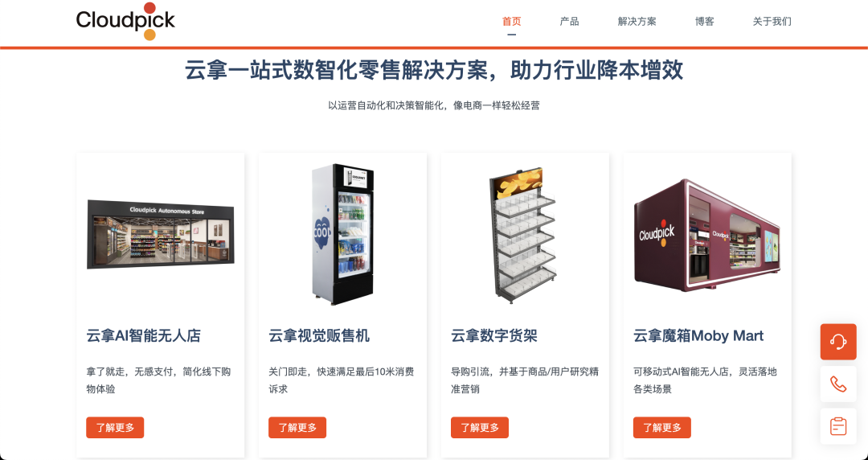Click 了解更多 under 云拿魔箱Moby Mart
Screen dimensions: 868x460
tap(662, 427)
